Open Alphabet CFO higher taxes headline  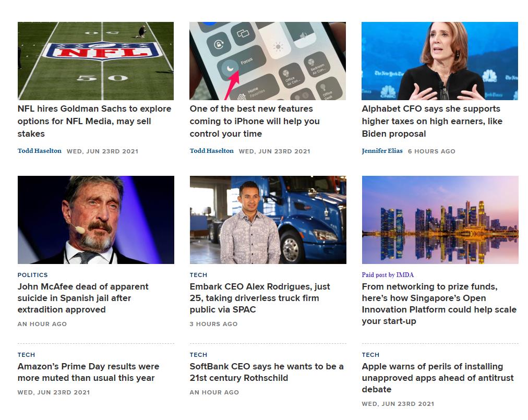(433, 121)
